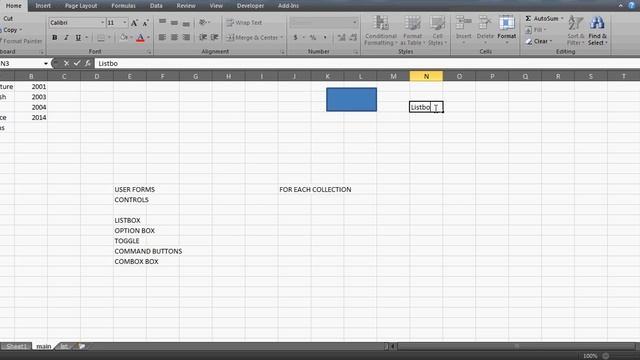The image size is (640, 360).
Task: Click the Insert cells icon
Action: pyautogui.click(x=464, y=23)
